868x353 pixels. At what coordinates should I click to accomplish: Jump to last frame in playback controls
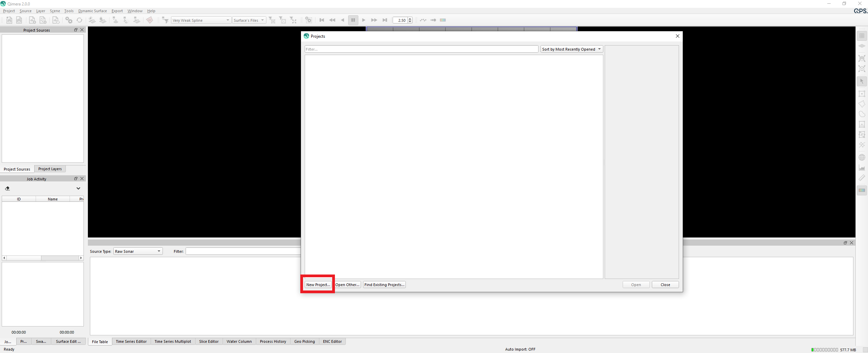385,20
